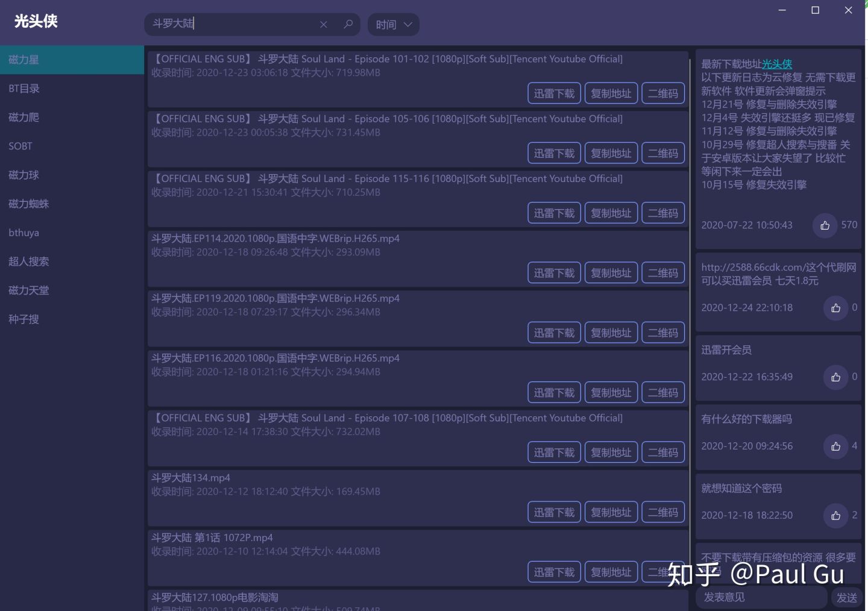
Task: Copy address for 斗罗大陆.EP116
Action: click(611, 392)
